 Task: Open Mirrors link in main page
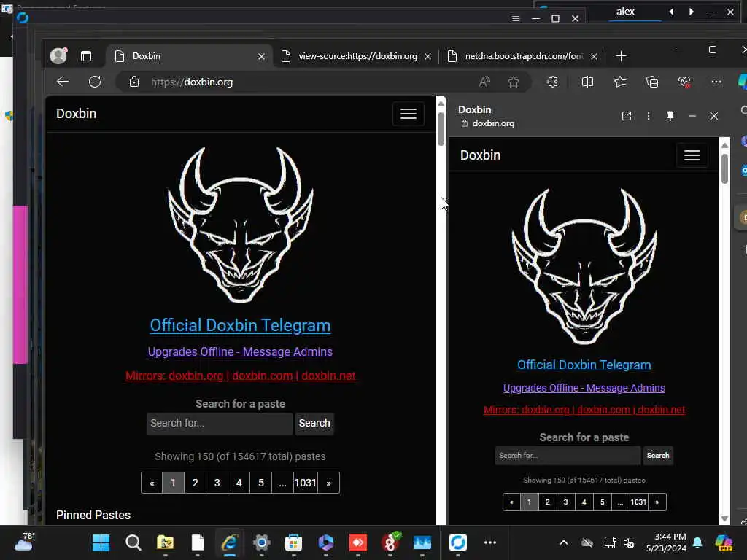tap(240, 376)
